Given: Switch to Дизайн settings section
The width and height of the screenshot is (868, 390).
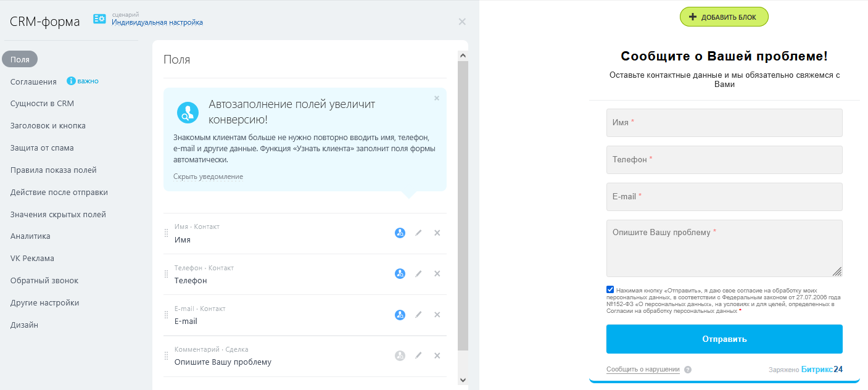Looking at the screenshot, I should tap(24, 325).
